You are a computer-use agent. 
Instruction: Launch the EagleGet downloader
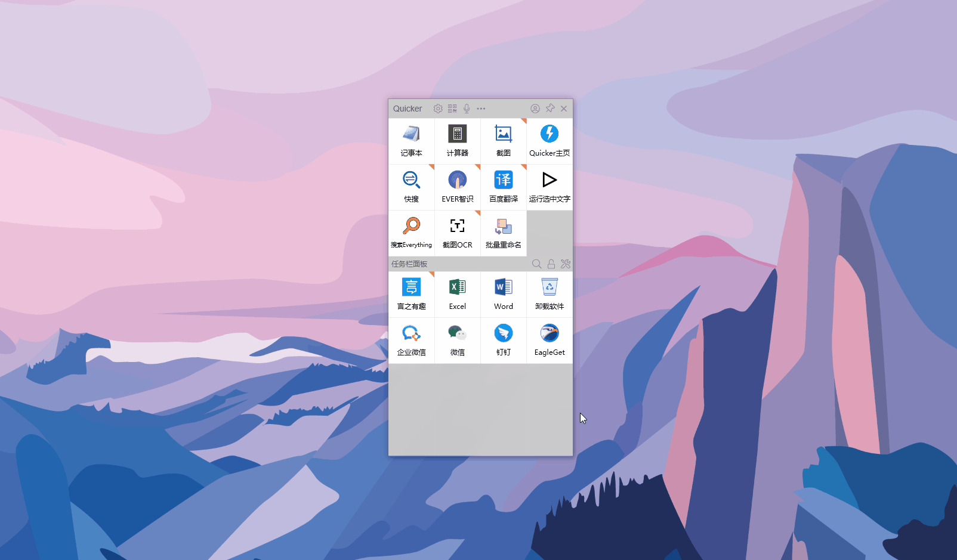click(x=549, y=341)
